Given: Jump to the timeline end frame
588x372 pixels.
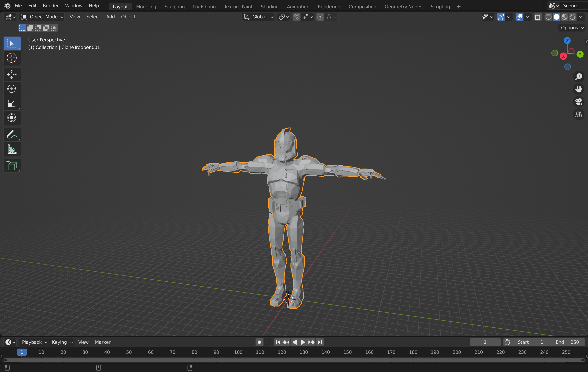Looking at the screenshot, I should click(x=320, y=342).
